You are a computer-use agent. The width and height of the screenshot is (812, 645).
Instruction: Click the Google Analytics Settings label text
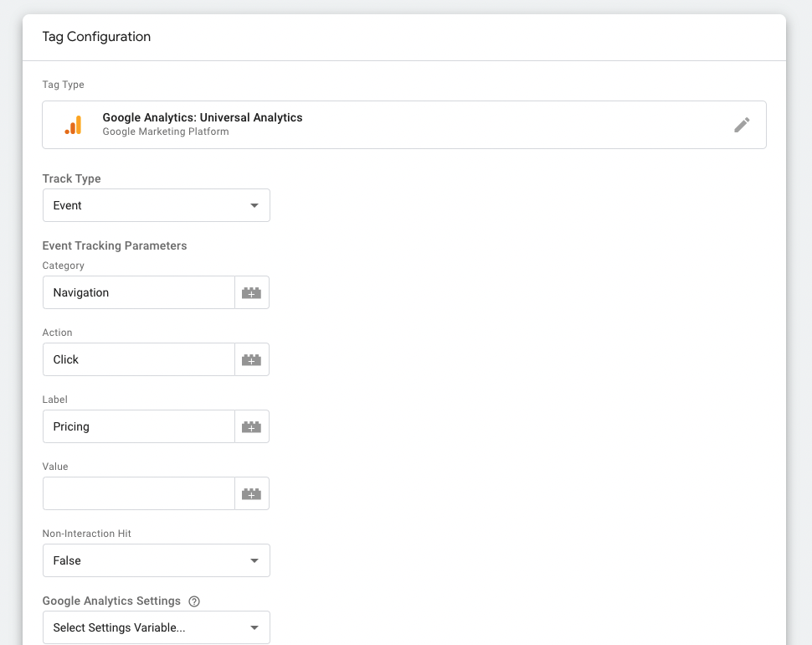(x=111, y=601)
